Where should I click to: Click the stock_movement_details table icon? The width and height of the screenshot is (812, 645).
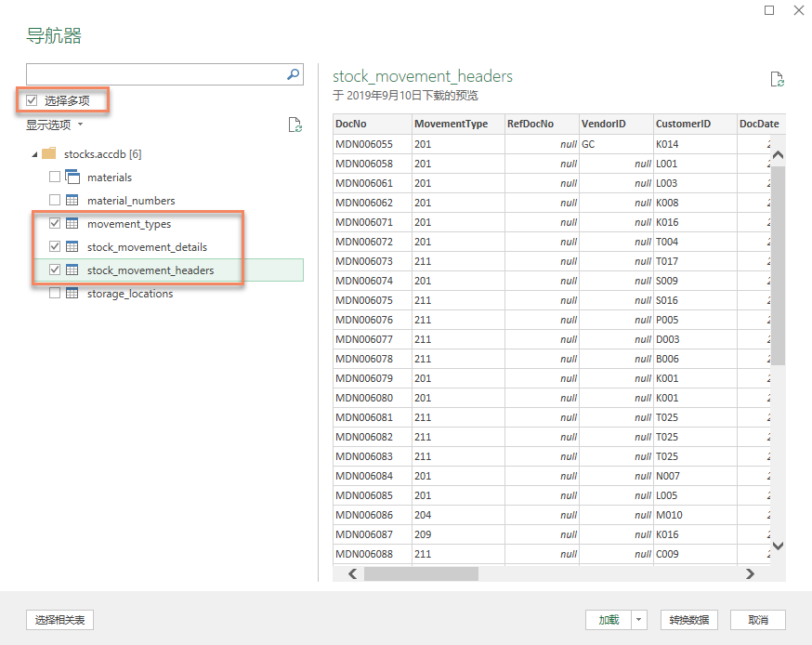tap(72, 246)
